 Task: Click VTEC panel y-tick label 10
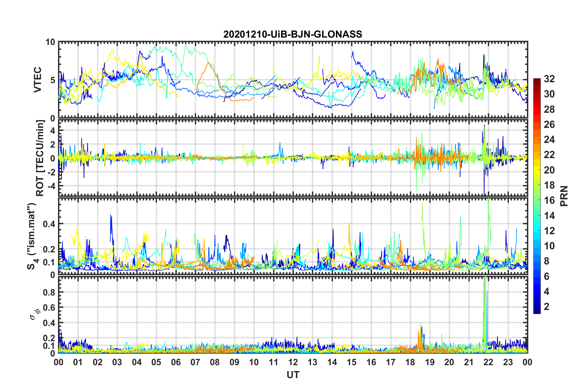[50, 42]
